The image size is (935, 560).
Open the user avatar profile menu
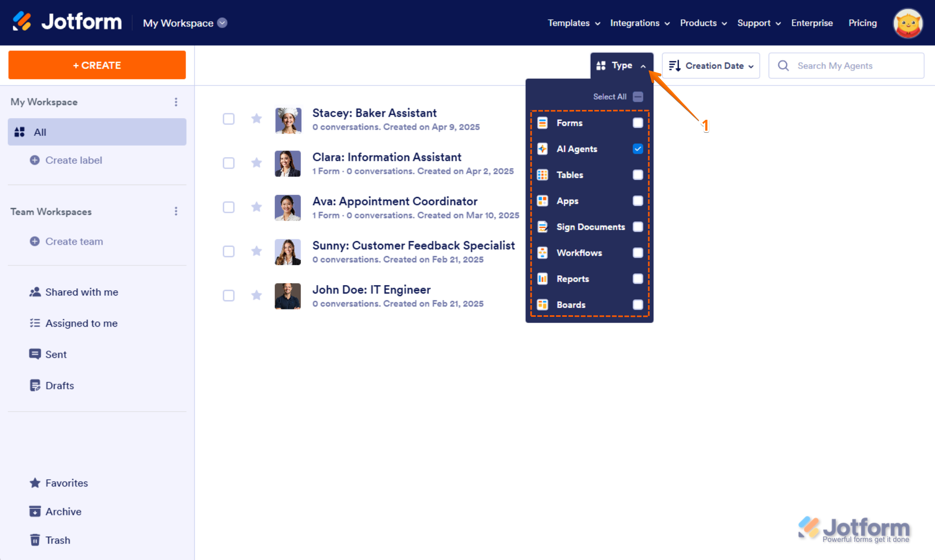point(908,23)
